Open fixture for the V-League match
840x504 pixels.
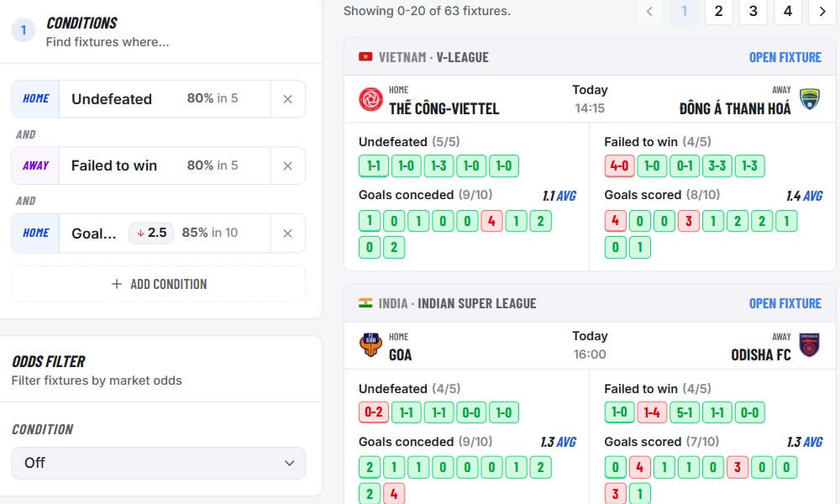point(785,56)
